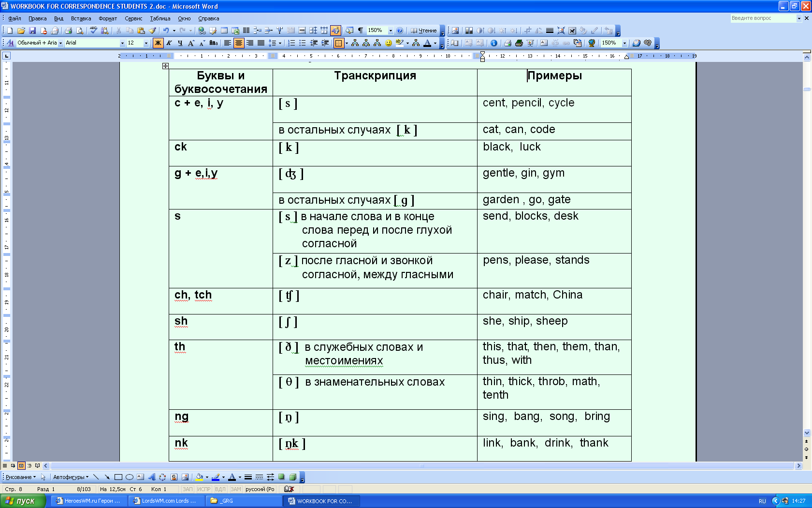Undo the last action

pyautogui.click(x=166, y=30)
